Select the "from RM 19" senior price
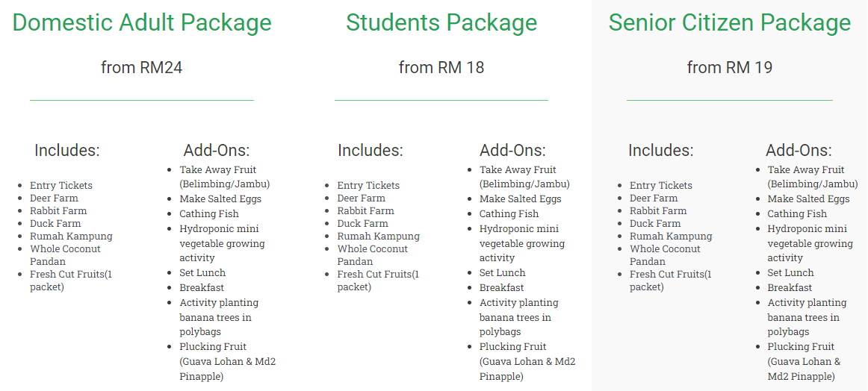 730,68
